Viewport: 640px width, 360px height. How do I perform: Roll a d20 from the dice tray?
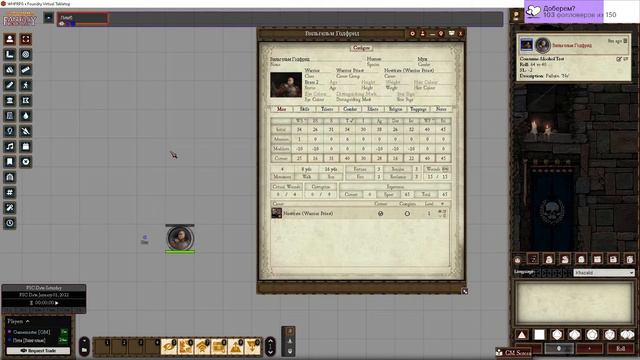609,335
